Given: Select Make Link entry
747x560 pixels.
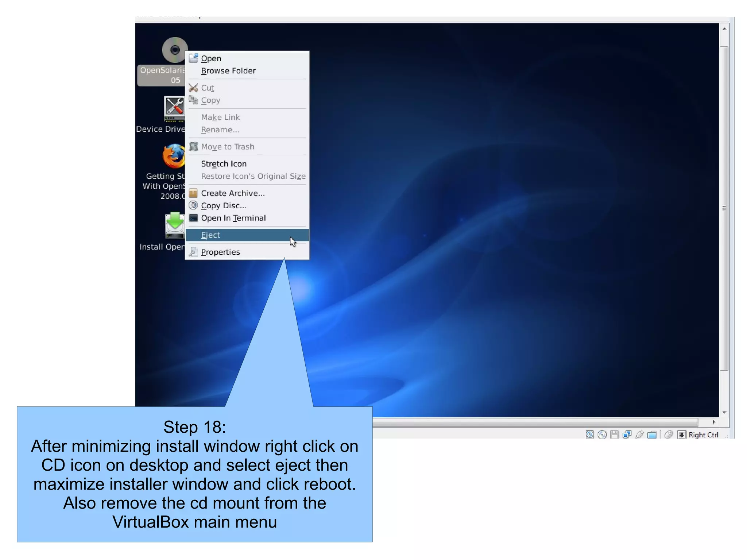Looking at the screenshot, I should click(247, 117).
